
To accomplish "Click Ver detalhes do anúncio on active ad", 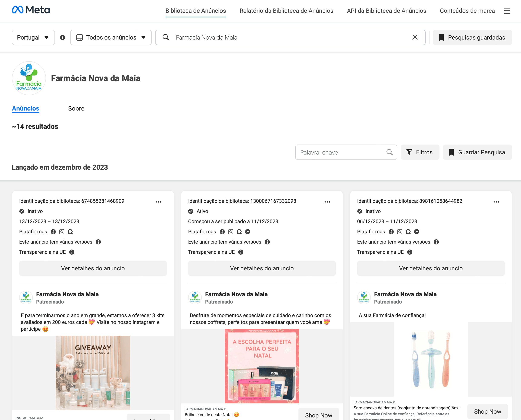I will point(262,268).
